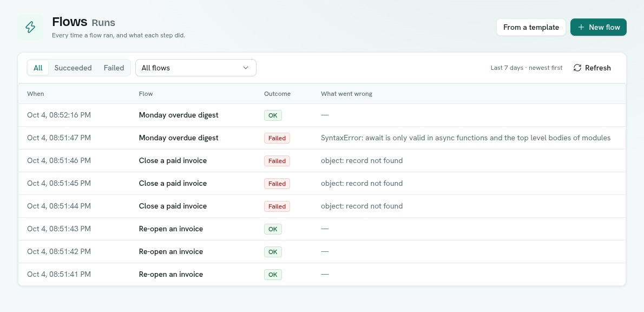Open the All flows dropdown chevron
This screenshot has width=644, height=312.
(x=246, y=68)
